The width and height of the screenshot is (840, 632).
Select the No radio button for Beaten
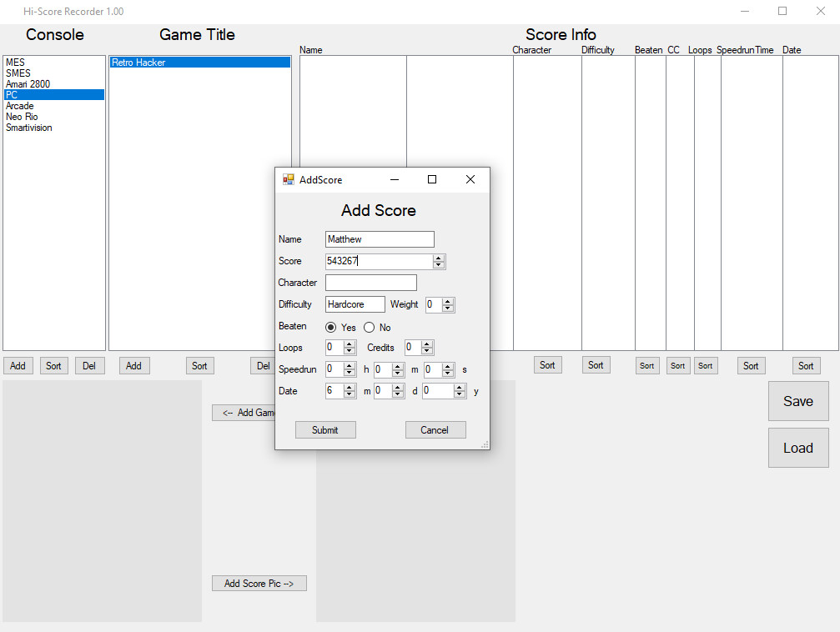[369, 328]
